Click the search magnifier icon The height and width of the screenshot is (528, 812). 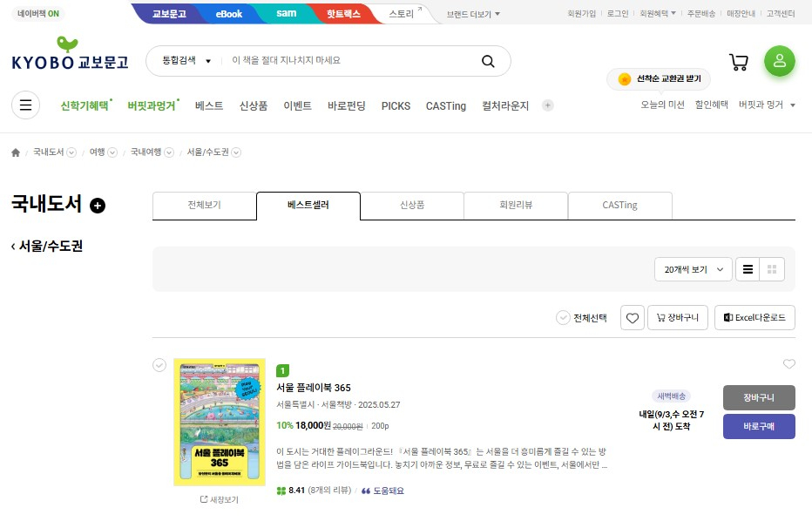pyautogui.click(x=488, y=61)
